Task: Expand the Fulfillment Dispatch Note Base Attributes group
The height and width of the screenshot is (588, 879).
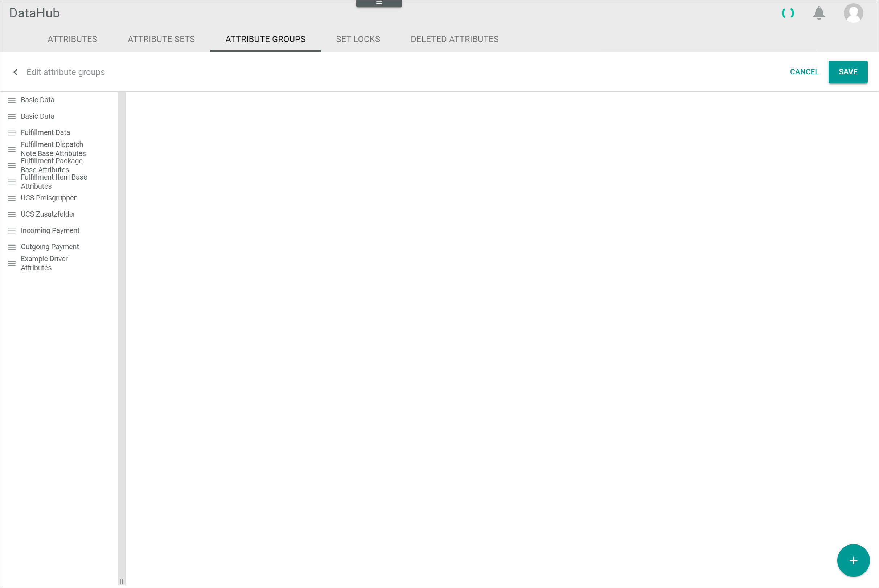Action: pos(53,149)
